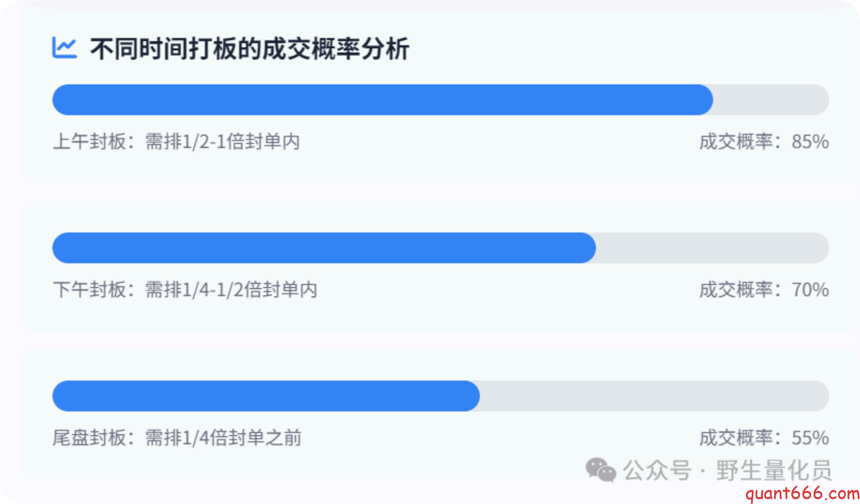860x504 pixels.
Task: Click the 野生量化员 account name
Action: pos(773,470)
